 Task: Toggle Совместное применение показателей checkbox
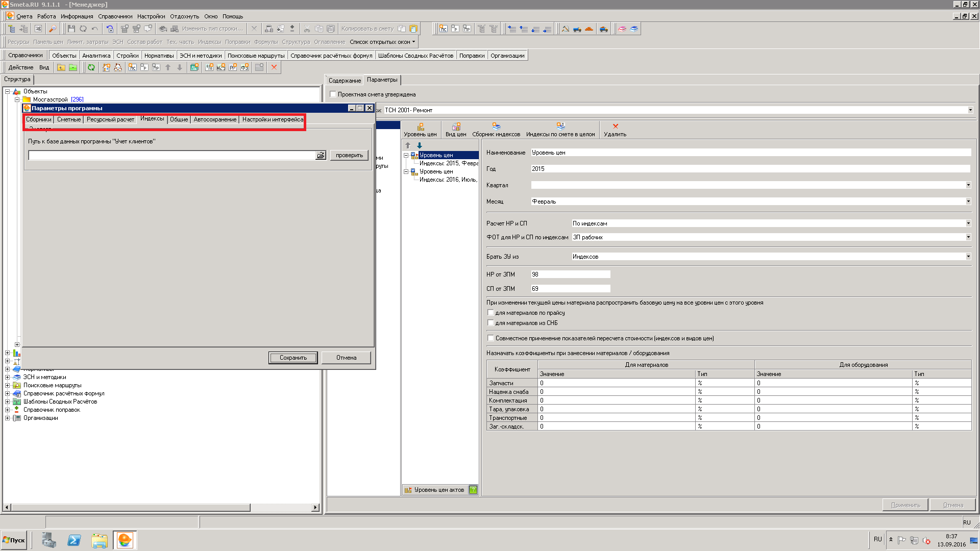[x=491, y=338]
